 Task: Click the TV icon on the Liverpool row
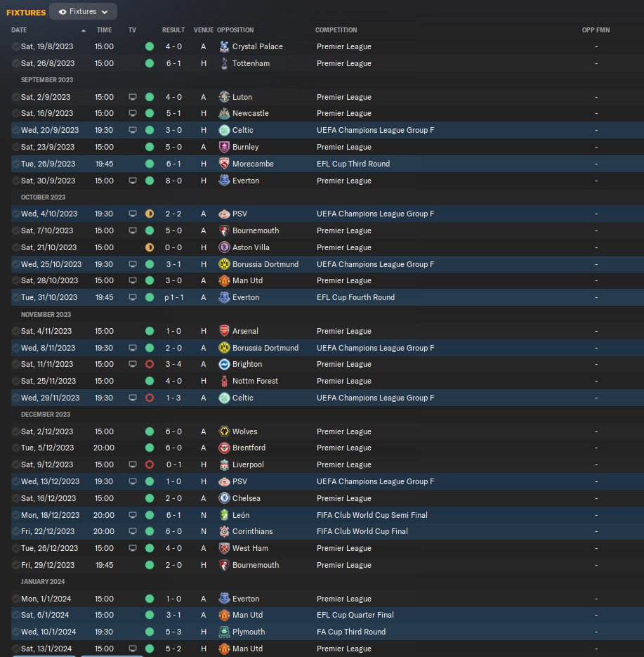[x=132, y=464]
